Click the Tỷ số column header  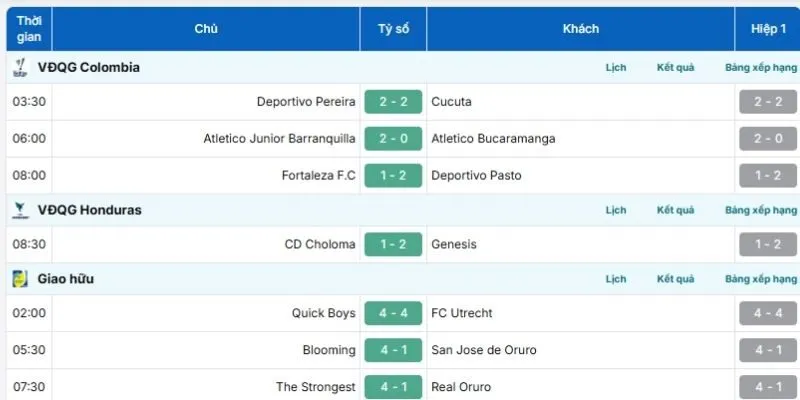tap(393, 29)
